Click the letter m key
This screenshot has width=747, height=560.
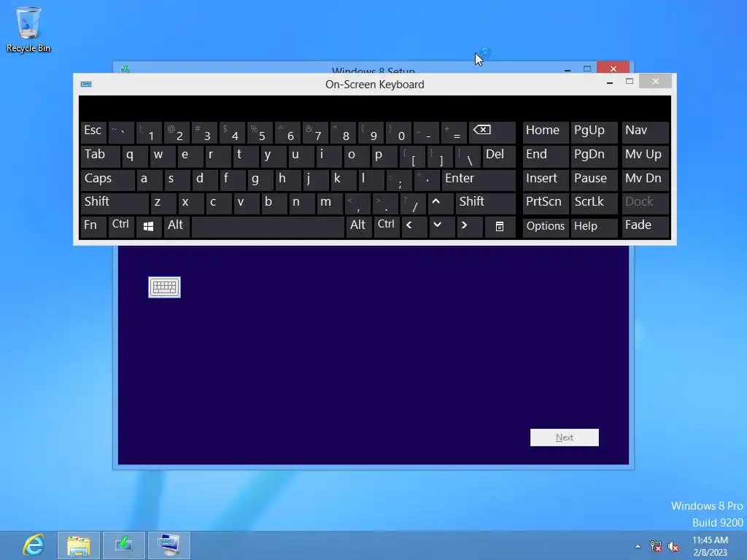coord(329,203)
